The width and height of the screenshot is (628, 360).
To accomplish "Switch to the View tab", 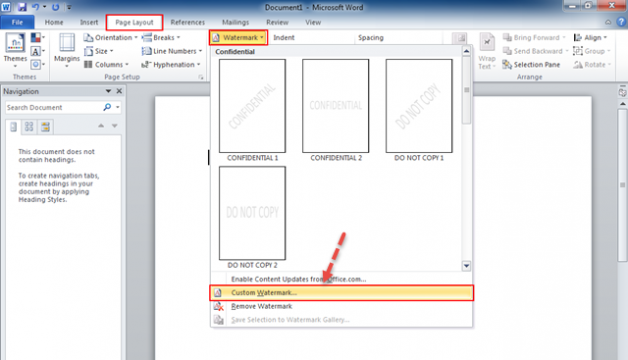I will click(x=313, y=22).
